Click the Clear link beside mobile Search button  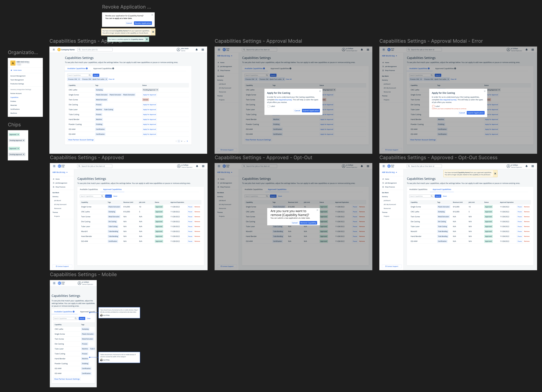pos(89,318)
